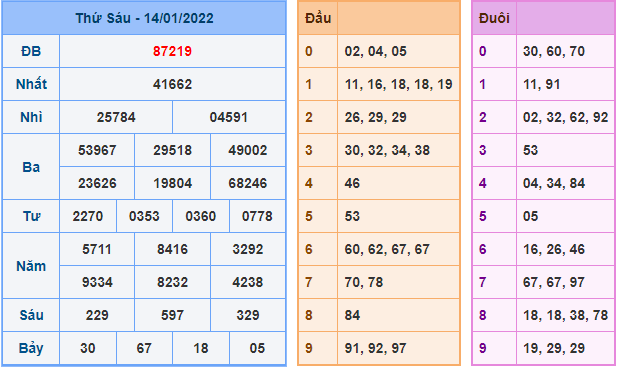
Task: Click the Thứ Sáu - 14/01/2022 header
Action: tap(144, 18)
